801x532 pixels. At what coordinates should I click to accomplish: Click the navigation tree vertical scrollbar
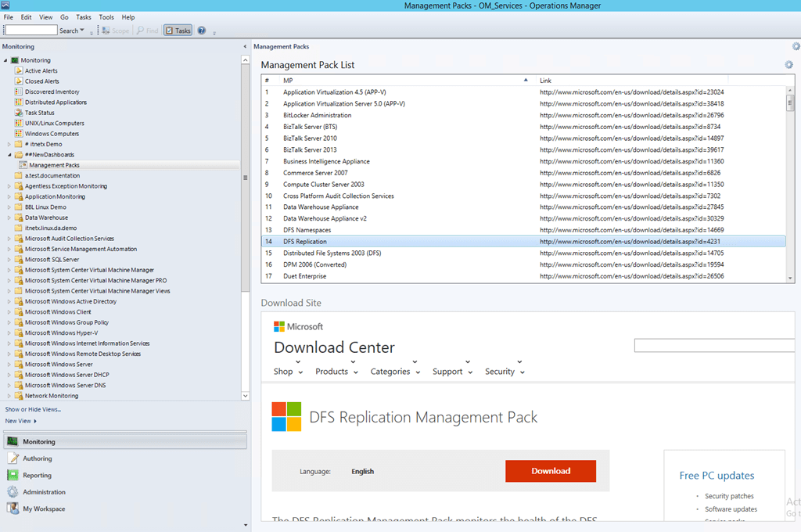click(x=245, y=178)
